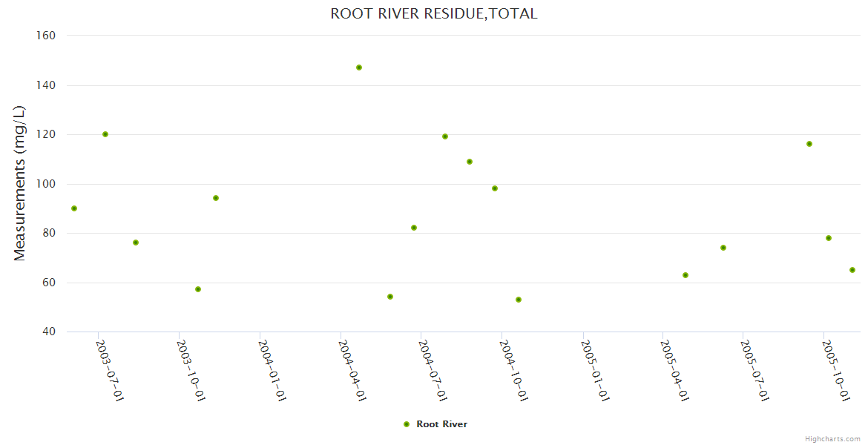Click the highest data point near 147 mg/L

(x=359, y=67)
